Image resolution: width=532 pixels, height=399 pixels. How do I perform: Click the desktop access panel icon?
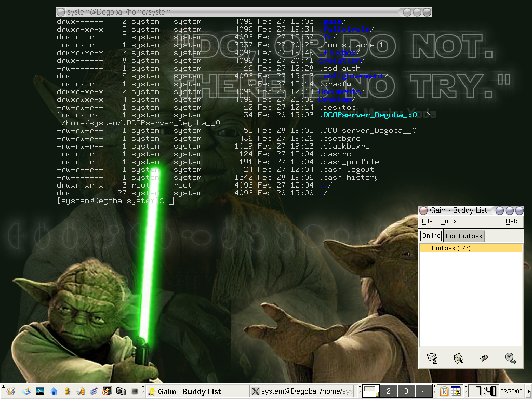point(26,391)
